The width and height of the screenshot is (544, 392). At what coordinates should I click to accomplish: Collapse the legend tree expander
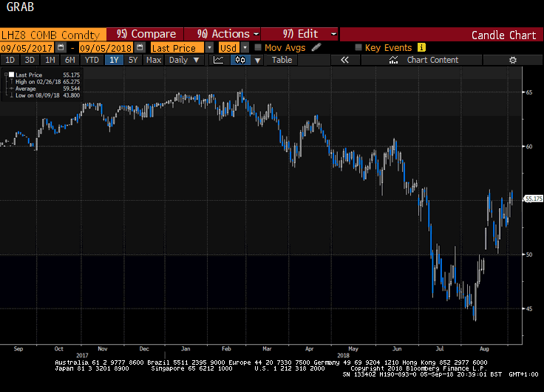coord(6,75)
